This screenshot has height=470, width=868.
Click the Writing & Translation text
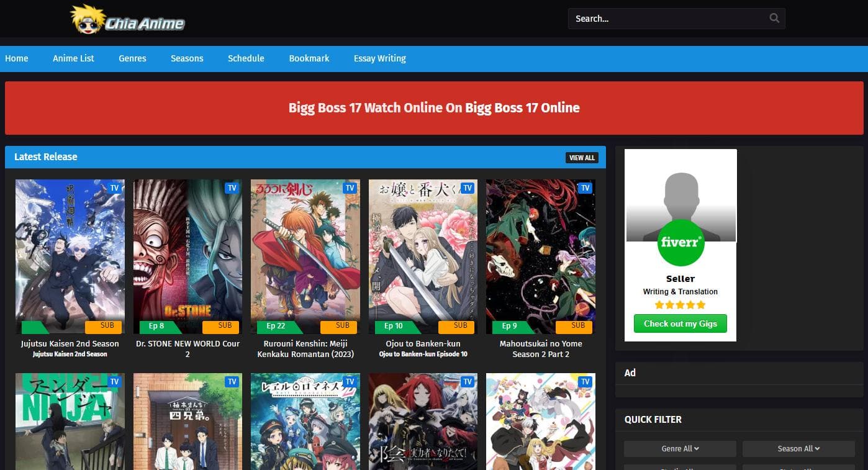(x=680, y=292)
